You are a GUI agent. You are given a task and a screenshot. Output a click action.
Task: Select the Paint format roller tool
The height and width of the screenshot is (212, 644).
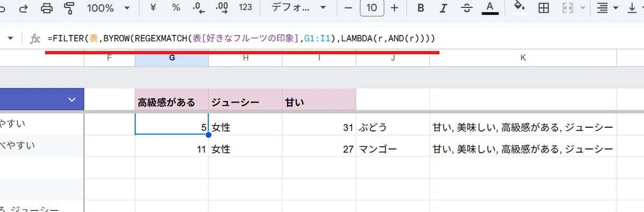tap(69, 8)
